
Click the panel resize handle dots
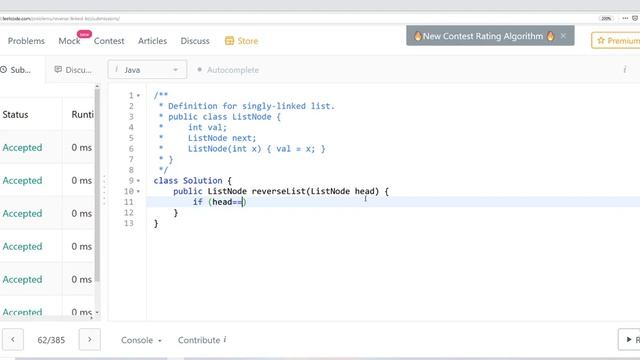coord(104,190)
